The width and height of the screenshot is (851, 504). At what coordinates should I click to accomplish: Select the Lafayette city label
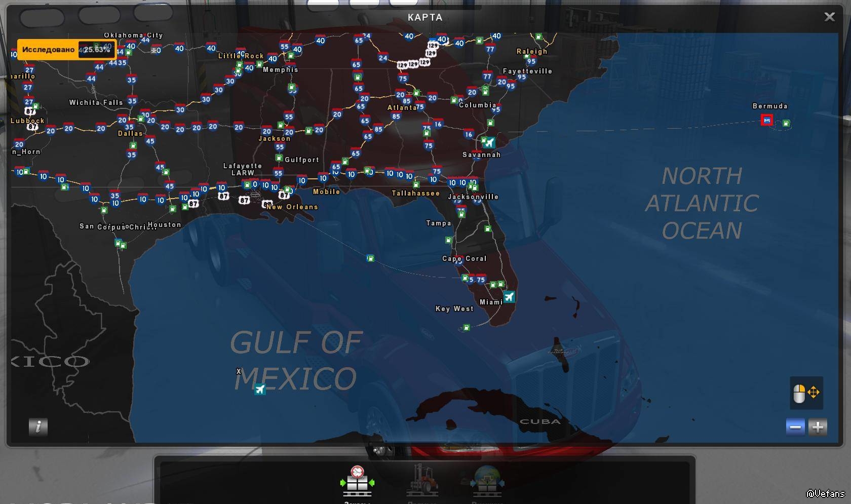click(243, 166)
